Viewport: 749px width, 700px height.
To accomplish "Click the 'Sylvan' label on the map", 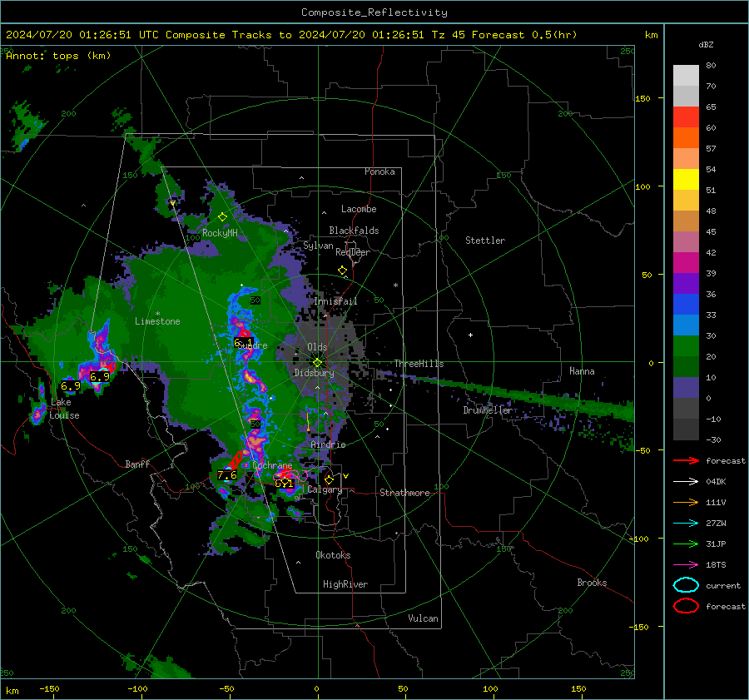I will (318, 246).
